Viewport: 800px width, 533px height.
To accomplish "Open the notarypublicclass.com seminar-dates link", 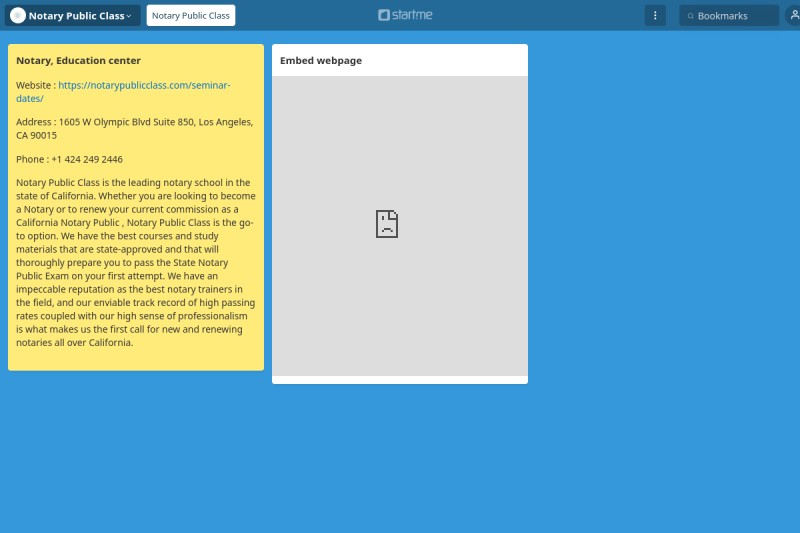I will [123, 92].
